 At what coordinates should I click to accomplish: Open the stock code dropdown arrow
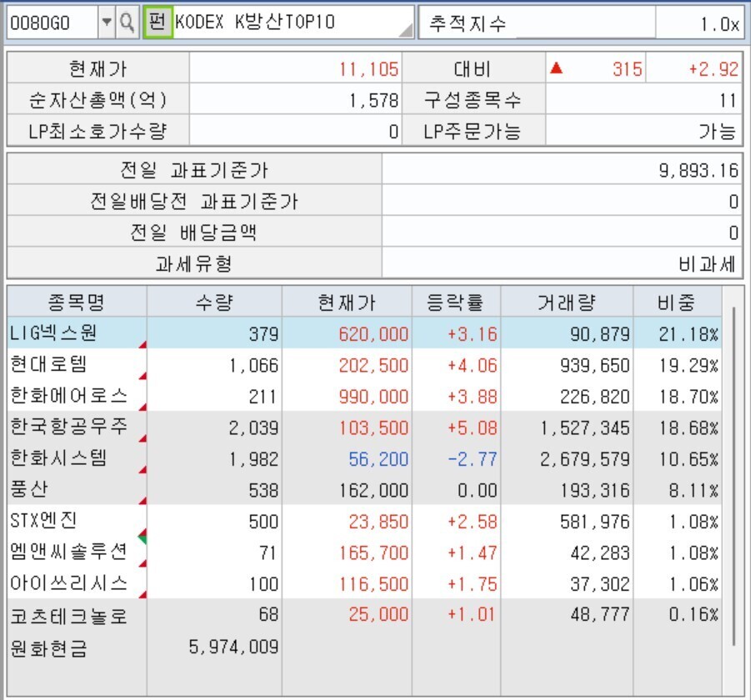point(107,22)
